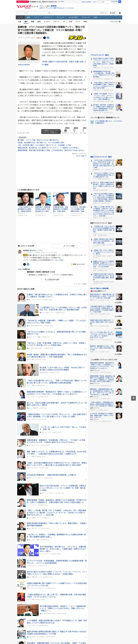The image size is (138, 644).
Task: Share 舟木彩乃 comment on Facebook
Action: 28,264
